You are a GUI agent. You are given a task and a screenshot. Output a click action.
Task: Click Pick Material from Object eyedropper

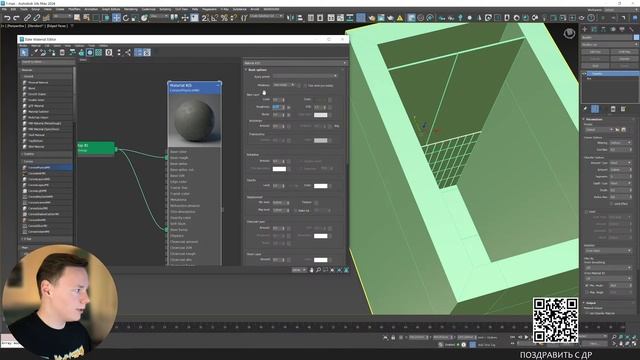(x=35, y=52)
